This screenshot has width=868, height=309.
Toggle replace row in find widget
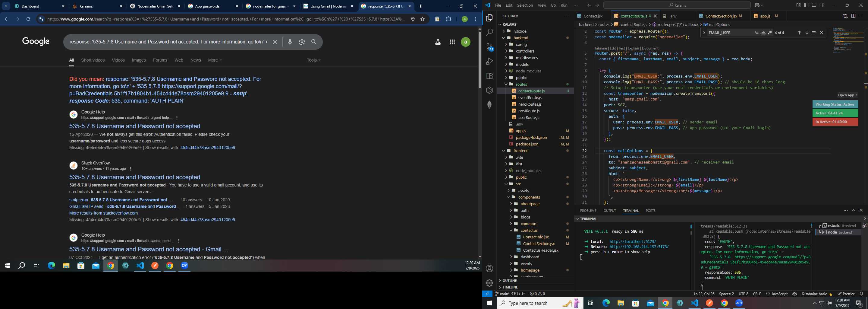pos(704,33)
